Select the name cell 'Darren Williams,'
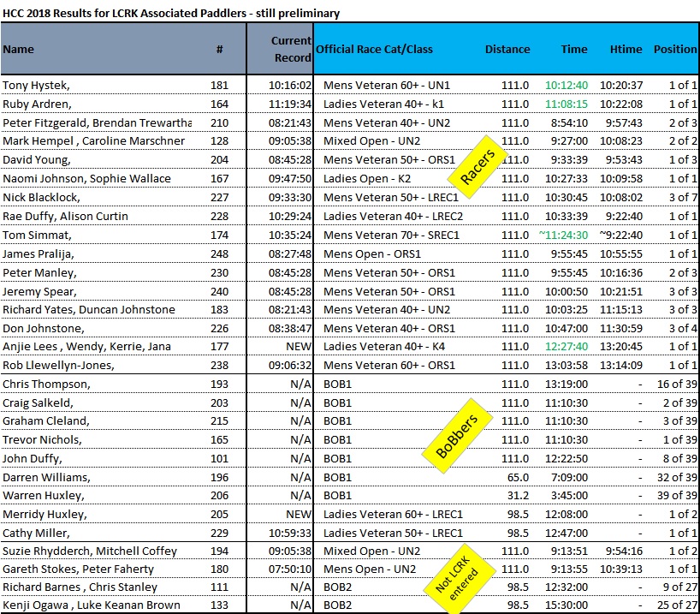The height and width of the screenshot is (614, 700). (x=46, y=477)
